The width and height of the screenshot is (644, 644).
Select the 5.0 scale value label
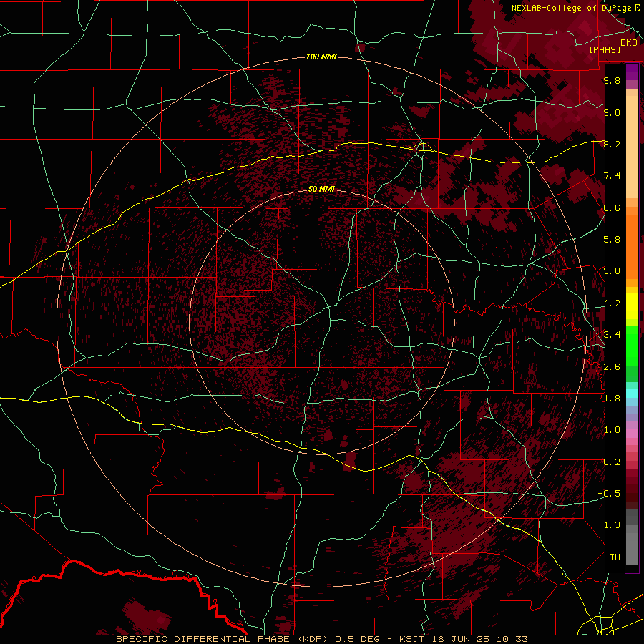(x=612, y=271)
